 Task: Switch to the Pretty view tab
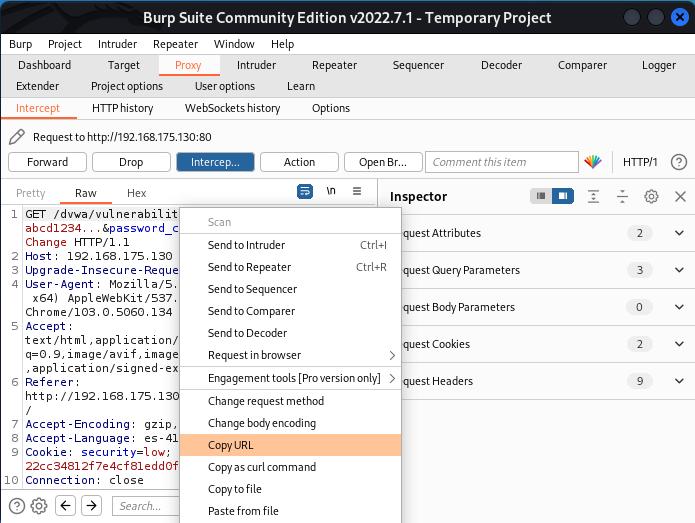31,193
